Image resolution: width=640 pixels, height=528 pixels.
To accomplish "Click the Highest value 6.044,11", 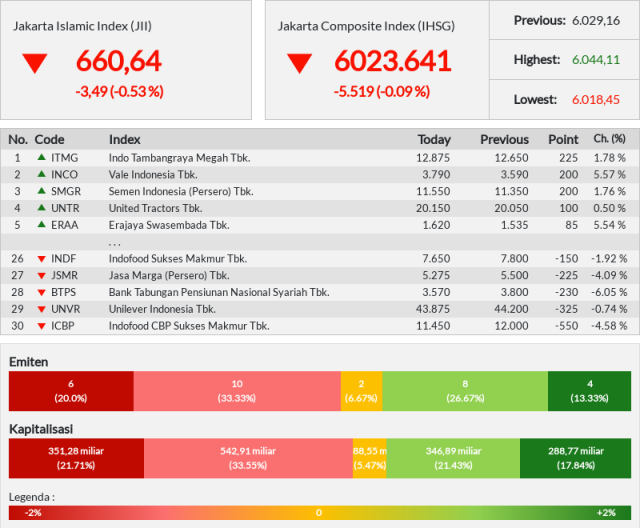I will pyautogui.click(x=596, y=60).
